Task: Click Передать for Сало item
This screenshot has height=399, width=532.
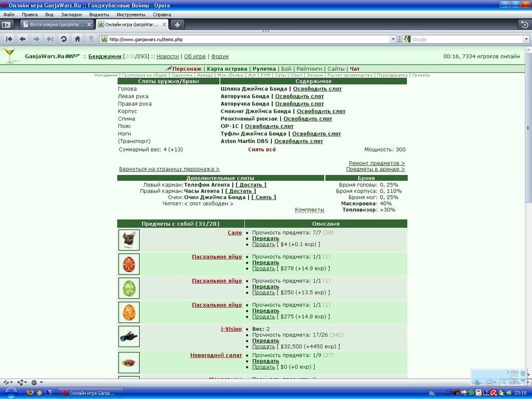Action: 265,238
